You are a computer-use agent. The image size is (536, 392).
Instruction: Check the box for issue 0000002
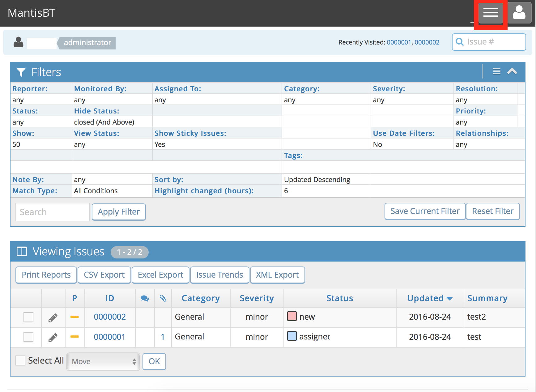coord(28,317)
